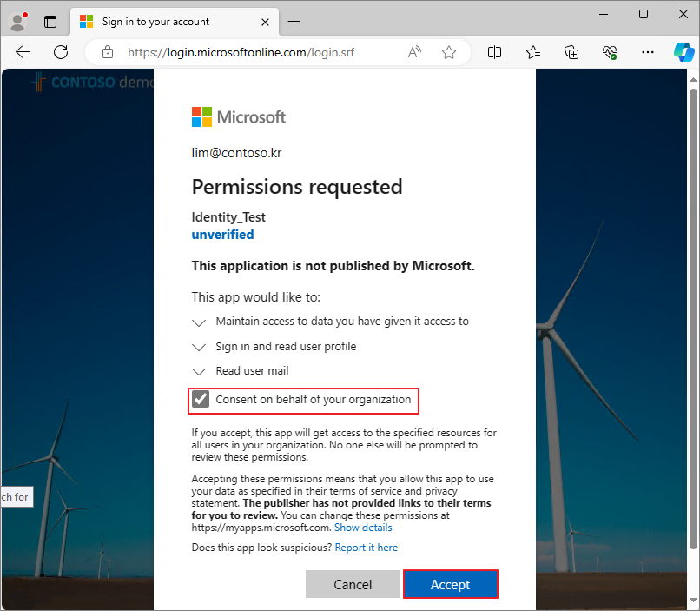Select the 'Sign in to your account' tab

point(174,22)
